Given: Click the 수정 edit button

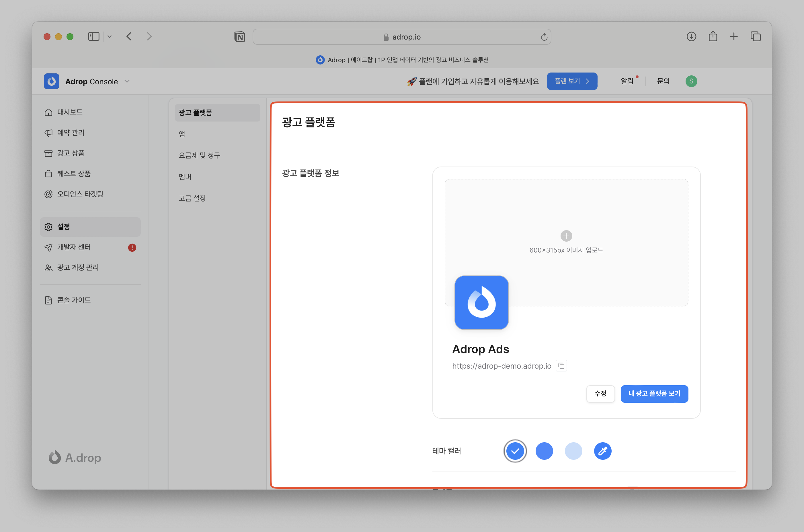Looking at the screenshot, I should coord(600,394).
